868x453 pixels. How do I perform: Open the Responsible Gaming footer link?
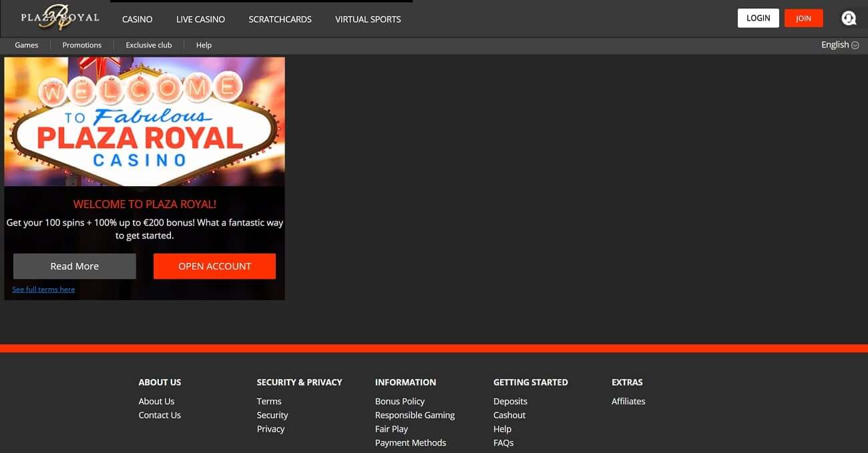click(415, 415)
